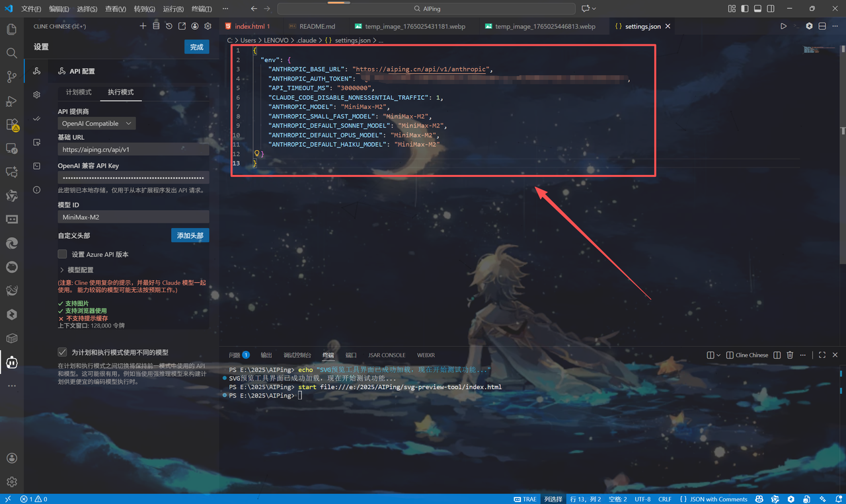Viewport: 846px width, 504px height.
Task: Change the CRLF end of line sequence
Action: click(x=664, y=499)
